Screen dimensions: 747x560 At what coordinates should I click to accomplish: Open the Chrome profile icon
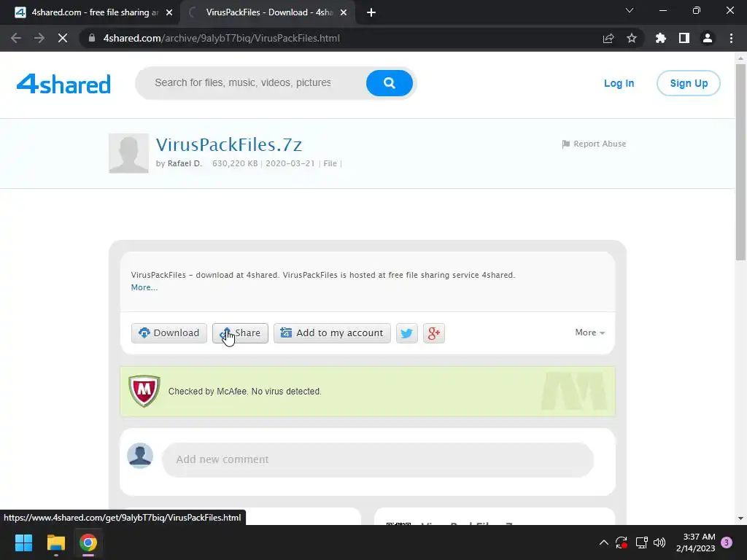[708, 38]
